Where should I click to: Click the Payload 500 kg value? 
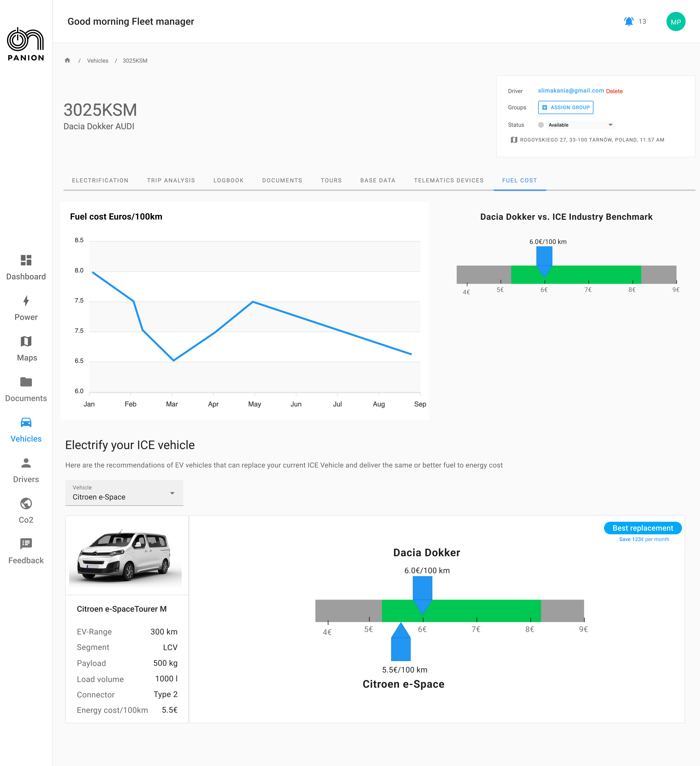pyautogui.click(x=165, y=663)
